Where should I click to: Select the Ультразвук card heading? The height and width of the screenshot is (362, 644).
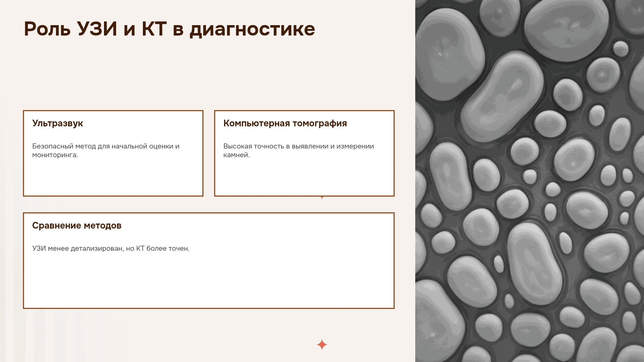[57, 123]
